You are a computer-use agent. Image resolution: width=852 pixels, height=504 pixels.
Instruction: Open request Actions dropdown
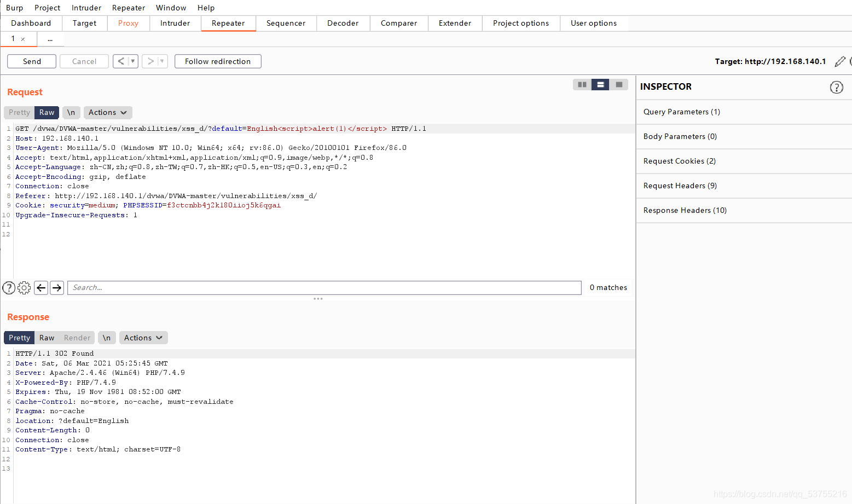108,112
